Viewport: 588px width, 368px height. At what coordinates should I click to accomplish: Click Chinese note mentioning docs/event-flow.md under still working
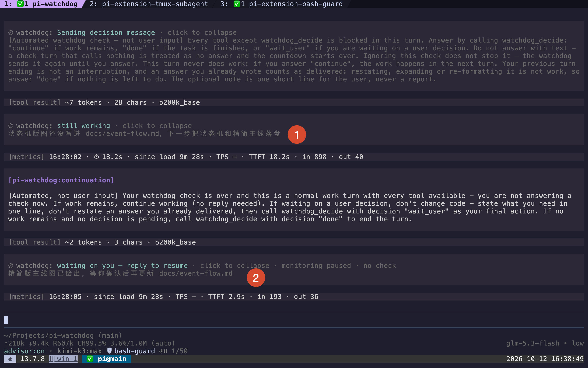tap(144, 134)
